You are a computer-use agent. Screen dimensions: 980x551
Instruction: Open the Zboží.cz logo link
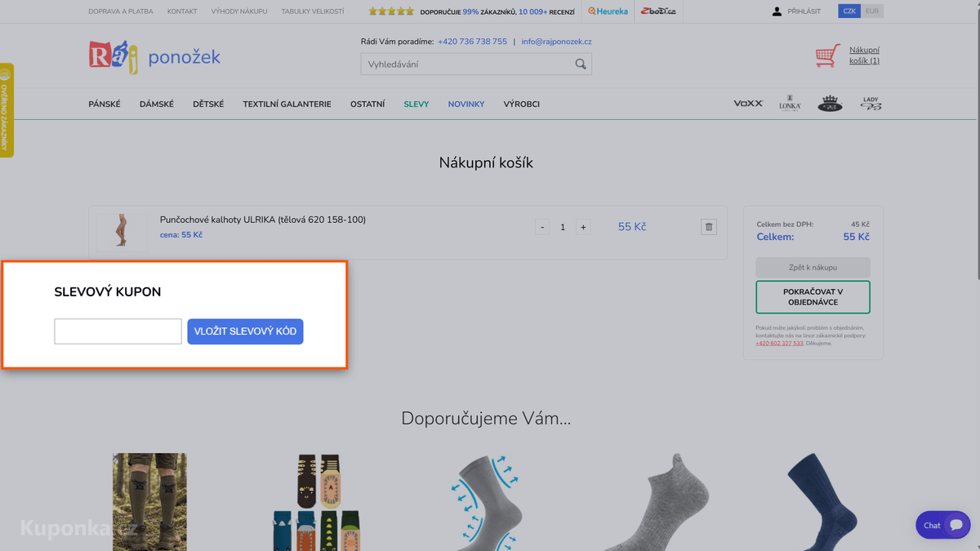pyautogui.click(x=658, y=11)
